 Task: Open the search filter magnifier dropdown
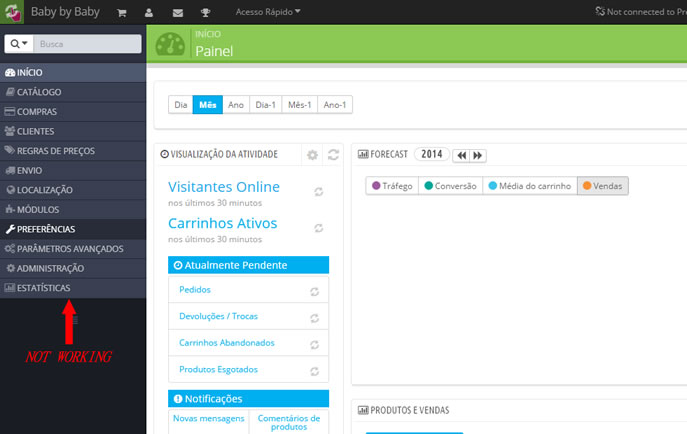point(19,44)
